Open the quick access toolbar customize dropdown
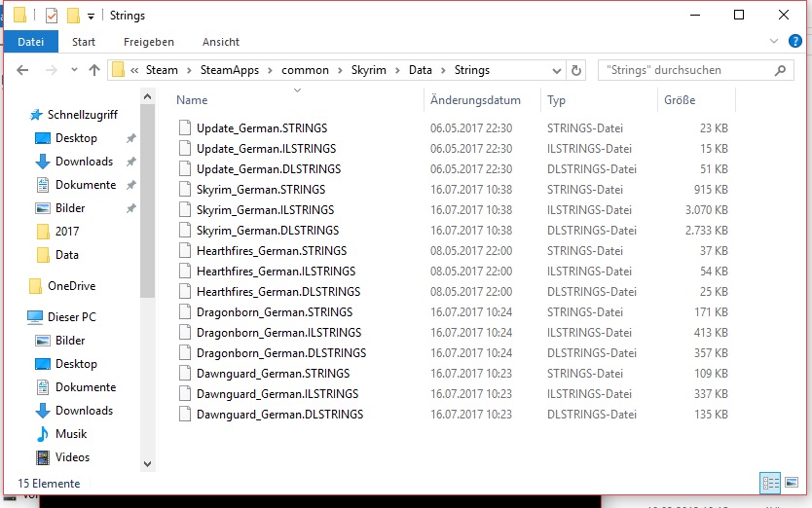812x508 pixels. click(92, 16)
